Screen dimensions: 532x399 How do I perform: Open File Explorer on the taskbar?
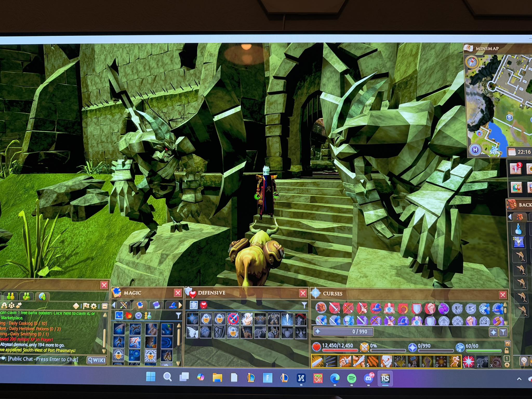click(x=217, y=377)
